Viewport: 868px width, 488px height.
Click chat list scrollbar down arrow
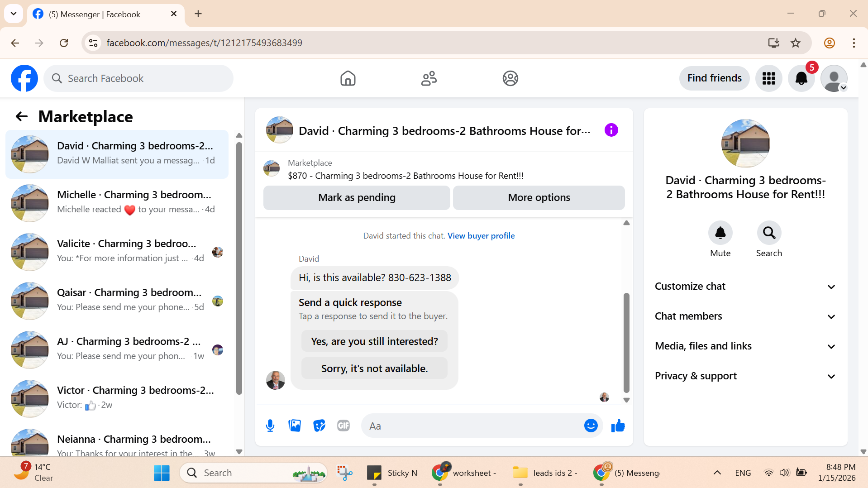[239, 451]
